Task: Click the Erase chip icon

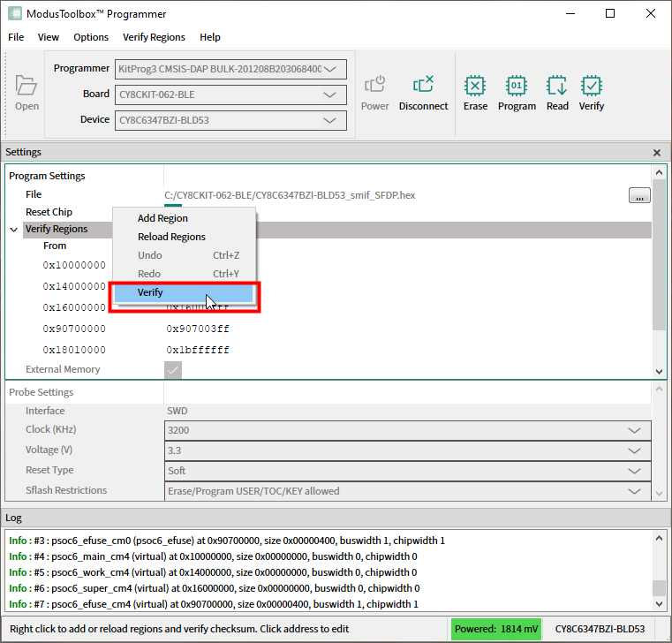Action: [x=475, y=86]
